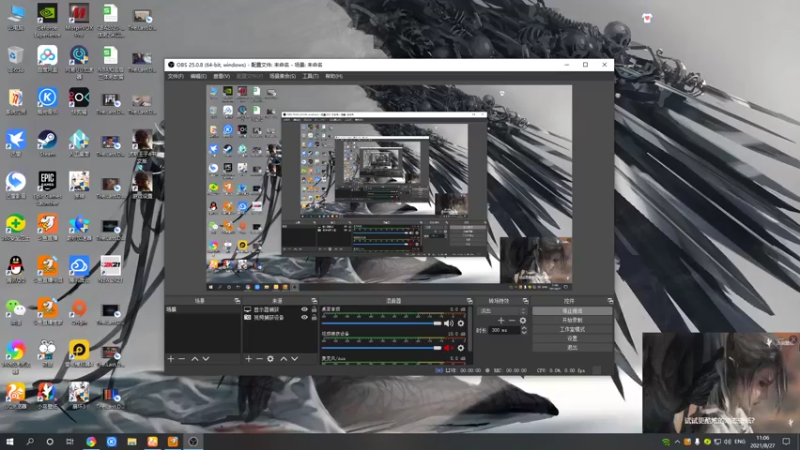800x450 pixels.
Task: Add a transition with the Scene Transitions plus icon
Action: 501,320
